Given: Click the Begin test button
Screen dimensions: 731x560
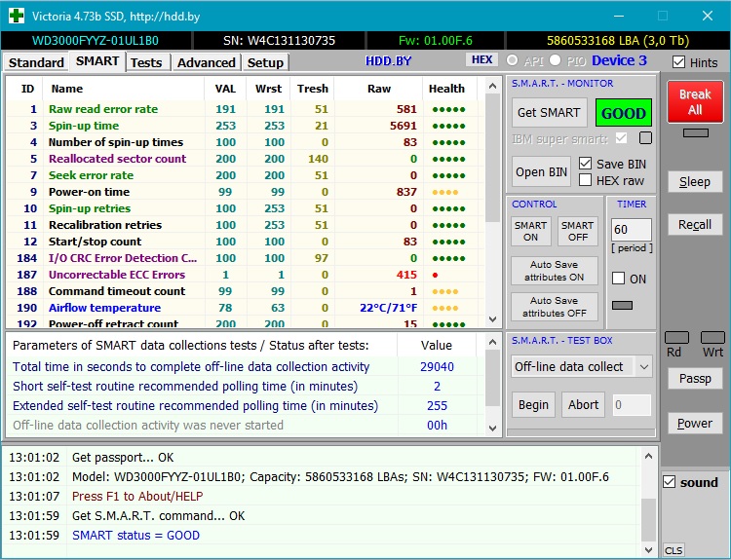Looking at the screenshot, I should point(533,405).
